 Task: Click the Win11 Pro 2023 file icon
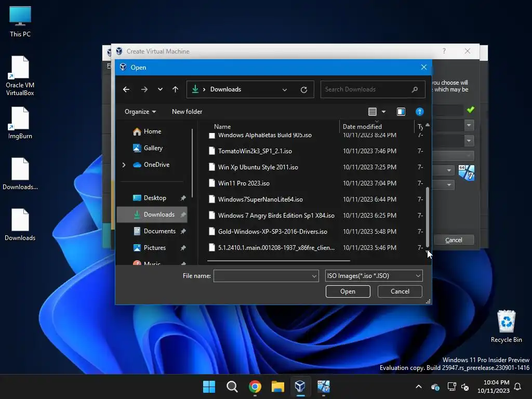212,183
